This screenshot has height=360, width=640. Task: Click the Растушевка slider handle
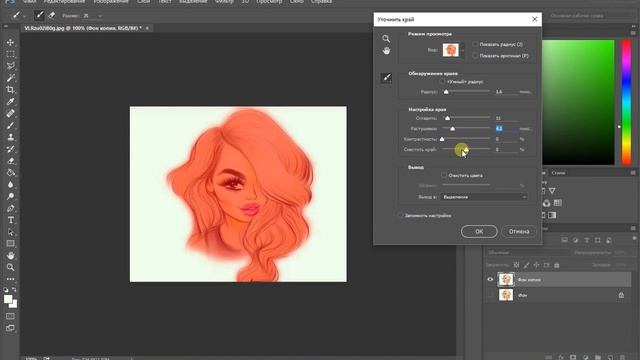coord(452,129)
